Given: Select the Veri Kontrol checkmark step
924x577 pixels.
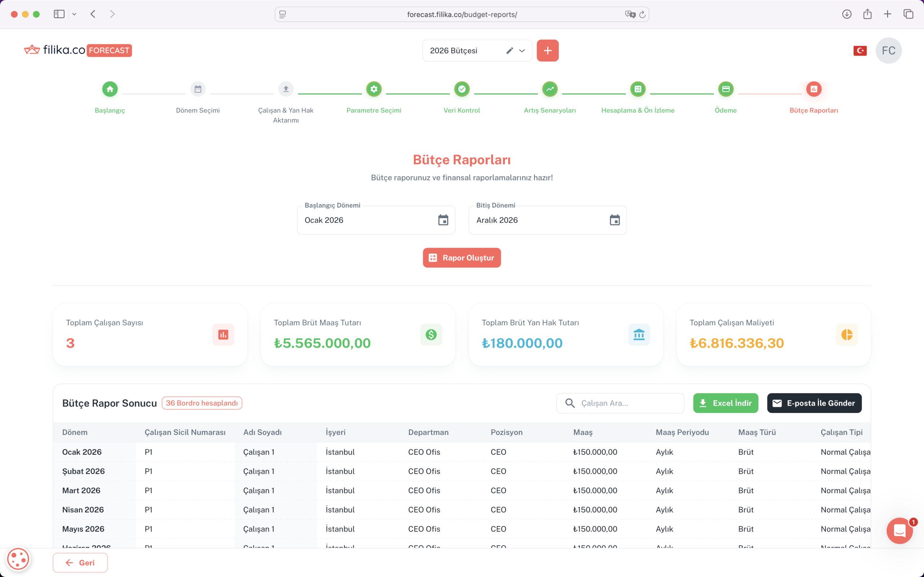Looking at the screenshot, I should 462,89.
